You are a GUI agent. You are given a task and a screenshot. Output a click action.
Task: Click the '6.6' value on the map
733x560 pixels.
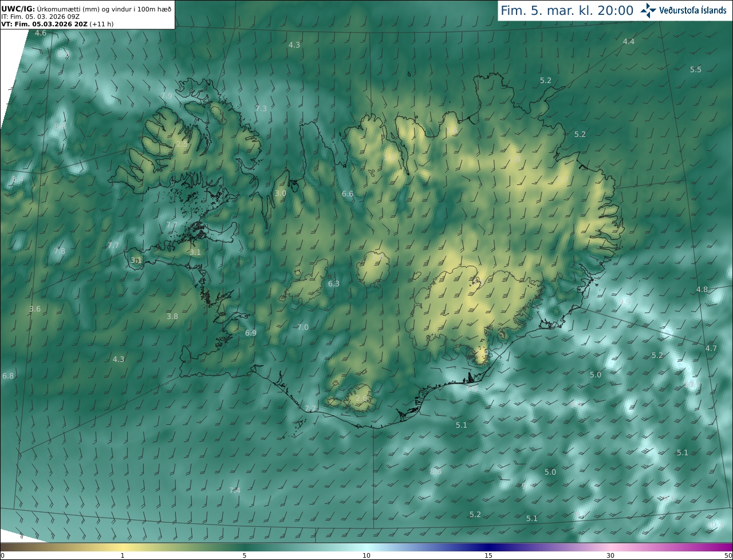tap(348, 194)
